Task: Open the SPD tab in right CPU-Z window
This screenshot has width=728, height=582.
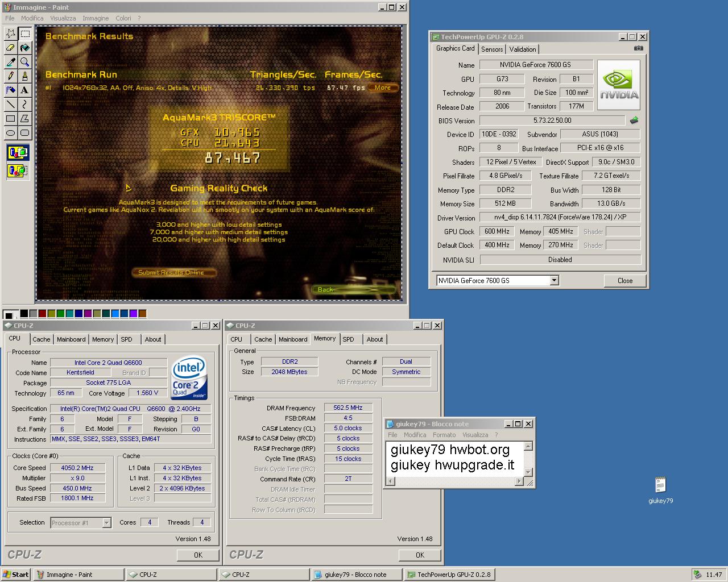Action: click(348, 339)
